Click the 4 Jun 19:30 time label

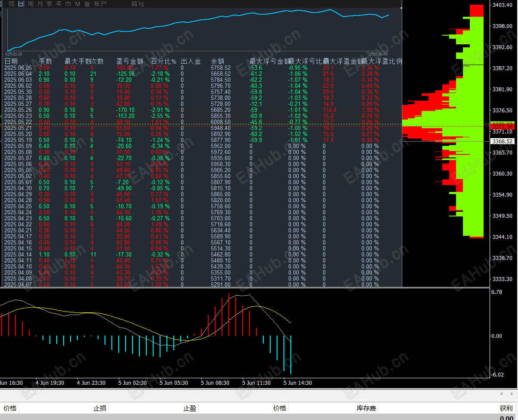(x=50, y=383)
